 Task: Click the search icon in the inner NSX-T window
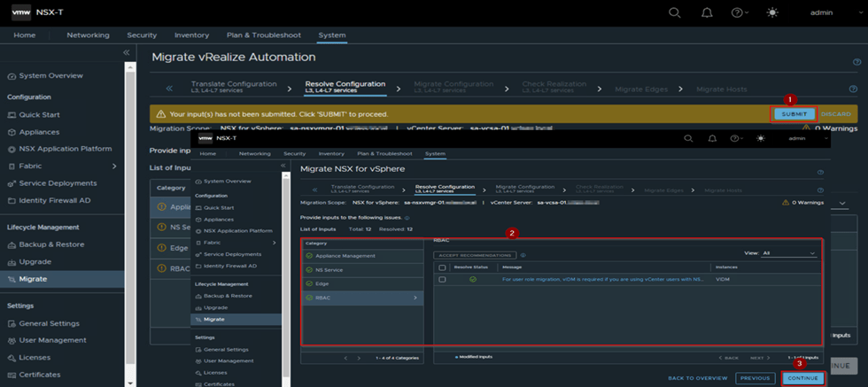pyautogui.click(x=687, y=138)
